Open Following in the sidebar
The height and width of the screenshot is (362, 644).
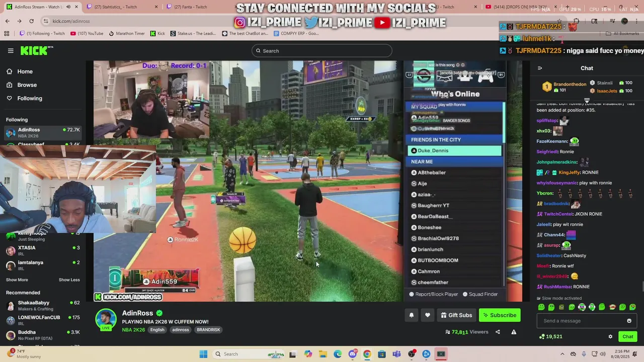pos(24,98)
